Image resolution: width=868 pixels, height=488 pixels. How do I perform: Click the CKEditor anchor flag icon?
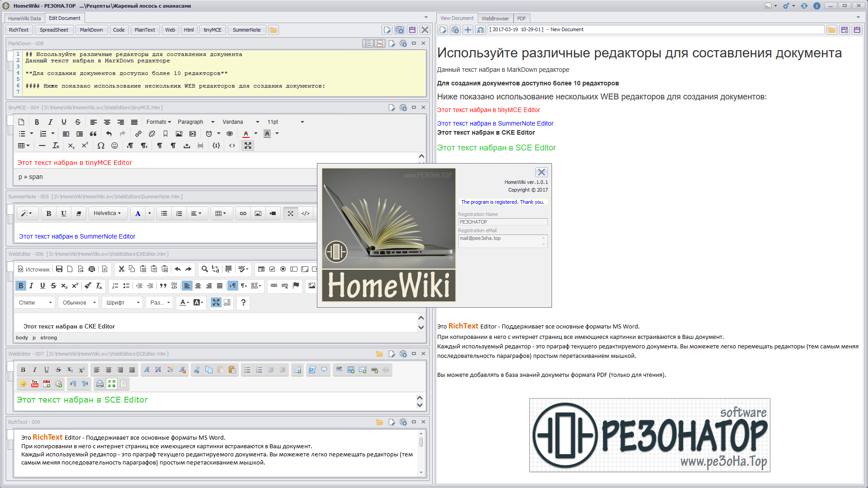pos(296,286)
